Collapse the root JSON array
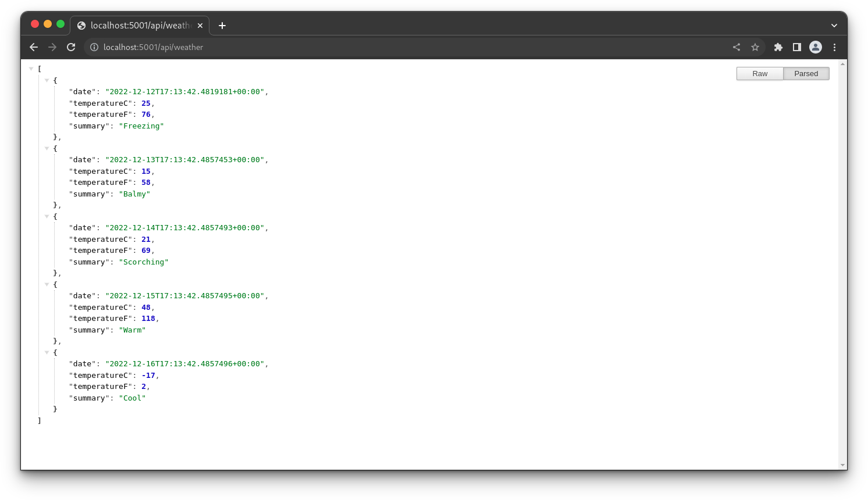This screenshot has width=868, height=500. (31, 68)
